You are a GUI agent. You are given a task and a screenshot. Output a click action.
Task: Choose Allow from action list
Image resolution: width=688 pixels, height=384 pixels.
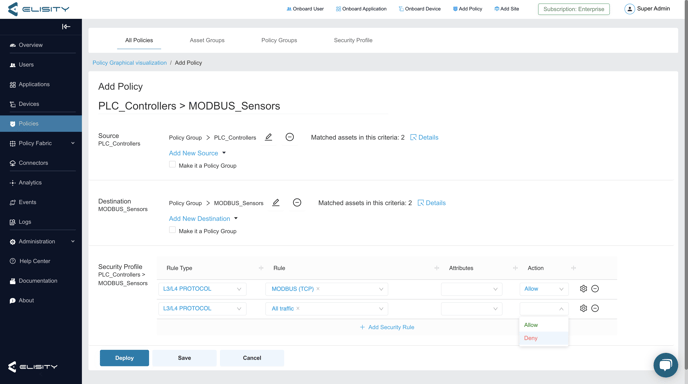coord(544,325)
